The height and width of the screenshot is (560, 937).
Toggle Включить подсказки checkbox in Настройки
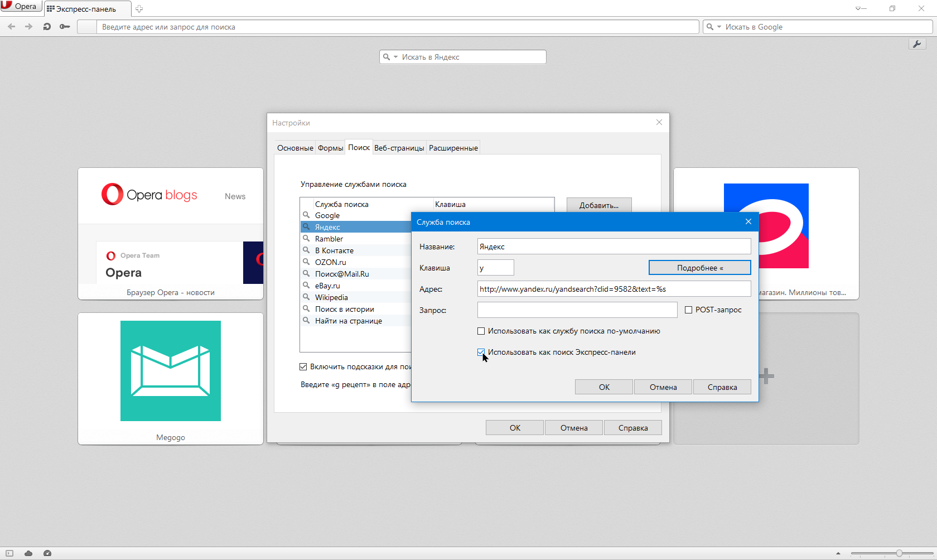pyautogui.click(x=303, y=367)
